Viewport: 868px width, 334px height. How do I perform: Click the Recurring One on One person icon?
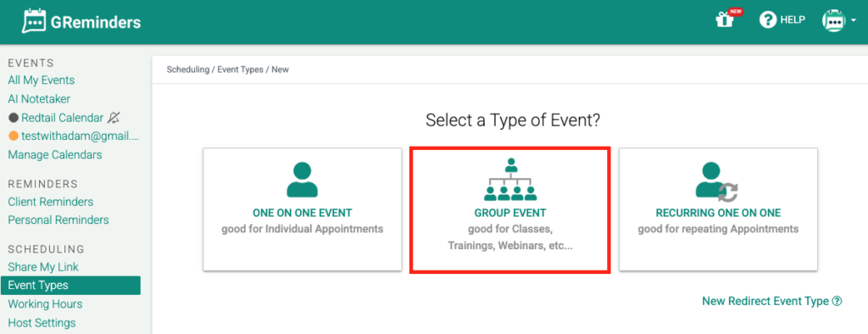716,181
